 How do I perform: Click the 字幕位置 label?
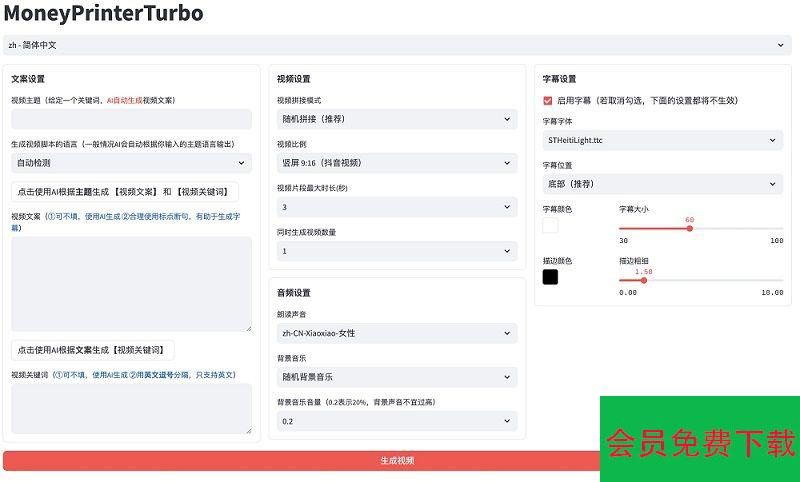pos(558,165)
